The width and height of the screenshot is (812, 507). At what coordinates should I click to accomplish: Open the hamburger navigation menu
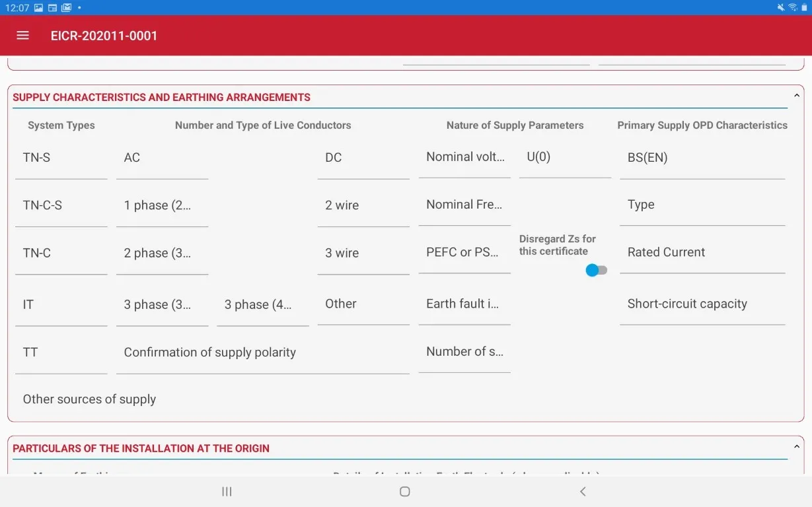(22, 36)
